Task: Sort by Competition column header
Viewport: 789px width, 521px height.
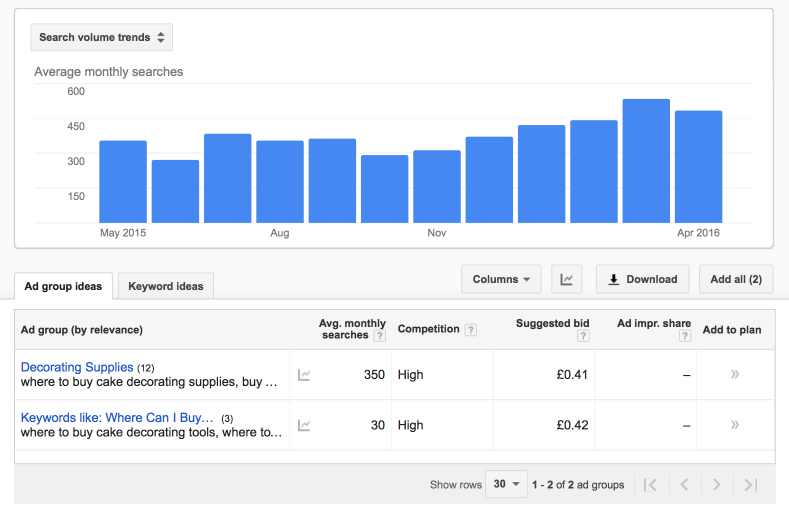Action: (428, 329)
